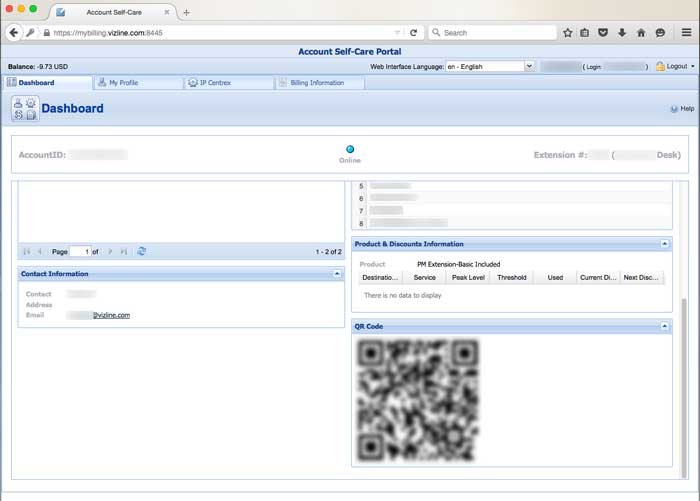Open the IP Centrex tab
Image resolution: width=700 pixels, height=501 pixels.
point(229,83)
